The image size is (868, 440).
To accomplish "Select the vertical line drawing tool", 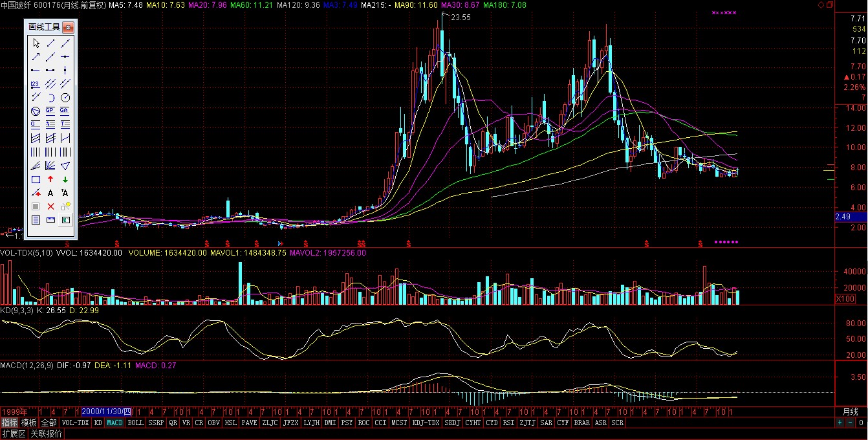I will [65, 70].
